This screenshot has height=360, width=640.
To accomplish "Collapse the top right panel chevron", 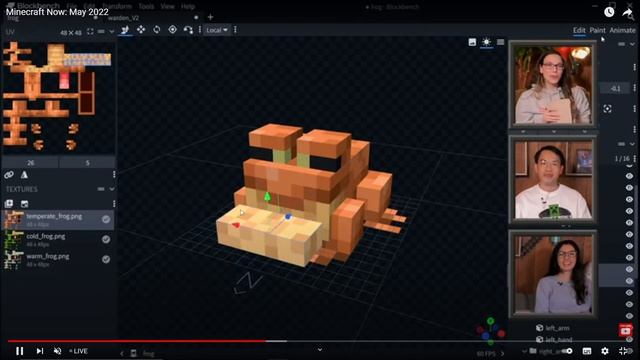I will [632, 44].
